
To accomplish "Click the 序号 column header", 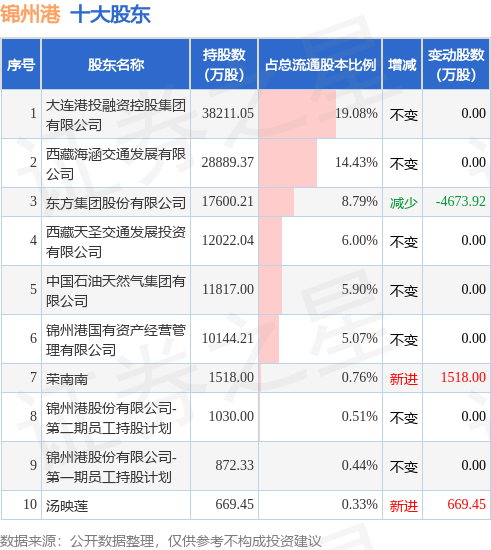I will pos(21,65).
